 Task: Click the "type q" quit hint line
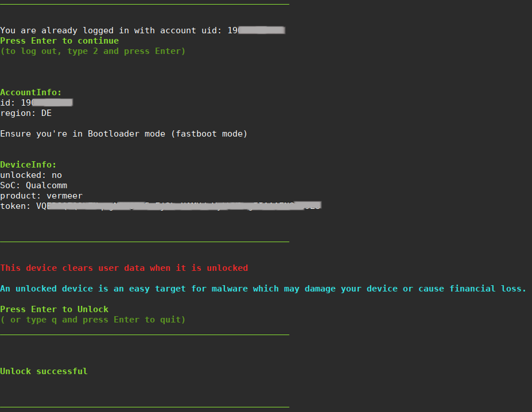[x=93, y=320]
